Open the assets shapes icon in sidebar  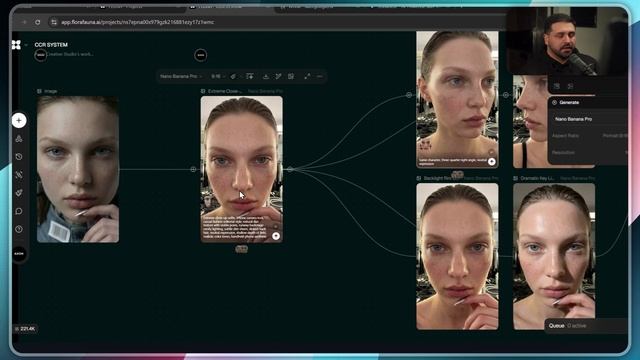(x=19, y=139)
